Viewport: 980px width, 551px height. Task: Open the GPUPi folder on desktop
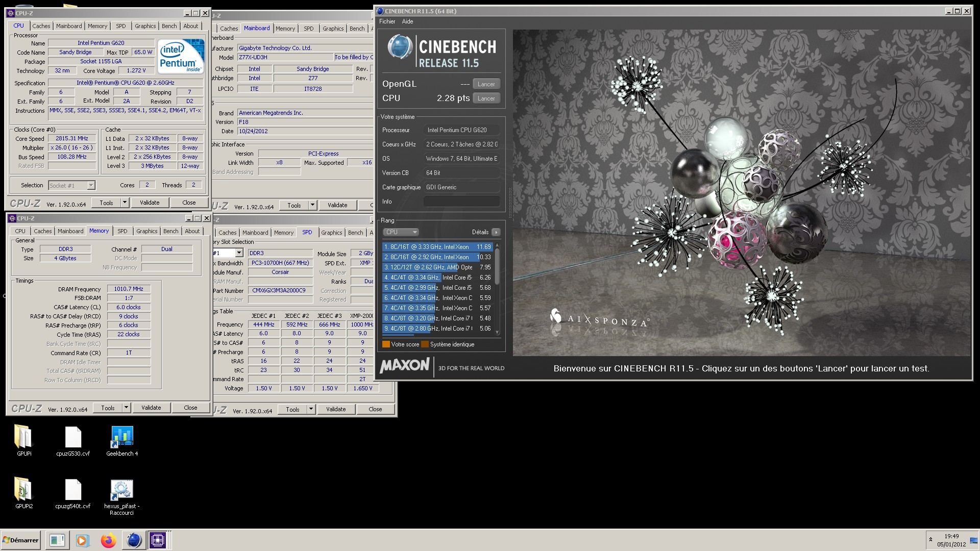pyautogui.click(x=23, y=438)
